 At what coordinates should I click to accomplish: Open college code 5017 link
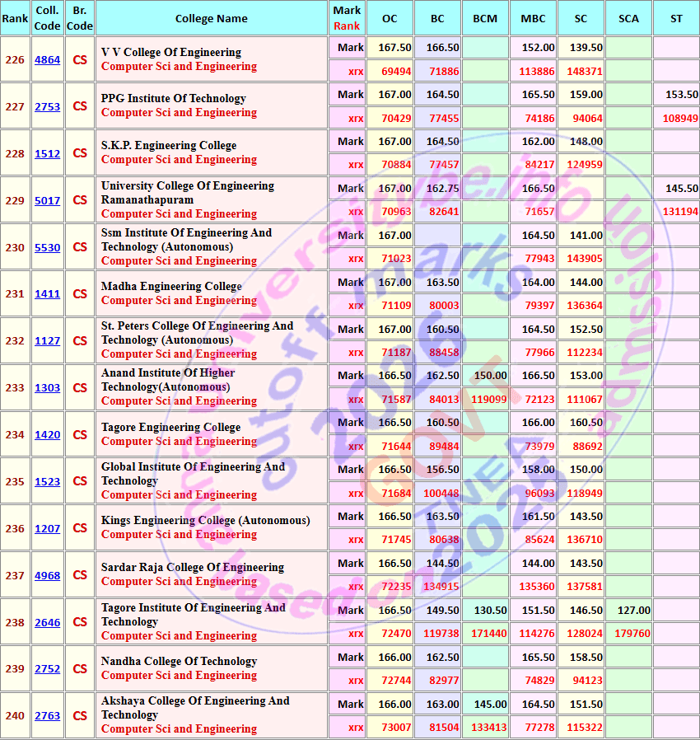point(47,200)
